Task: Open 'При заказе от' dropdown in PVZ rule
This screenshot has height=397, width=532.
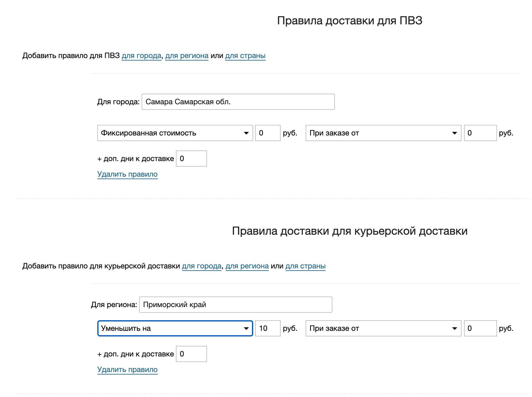Action: click(383, 133)
